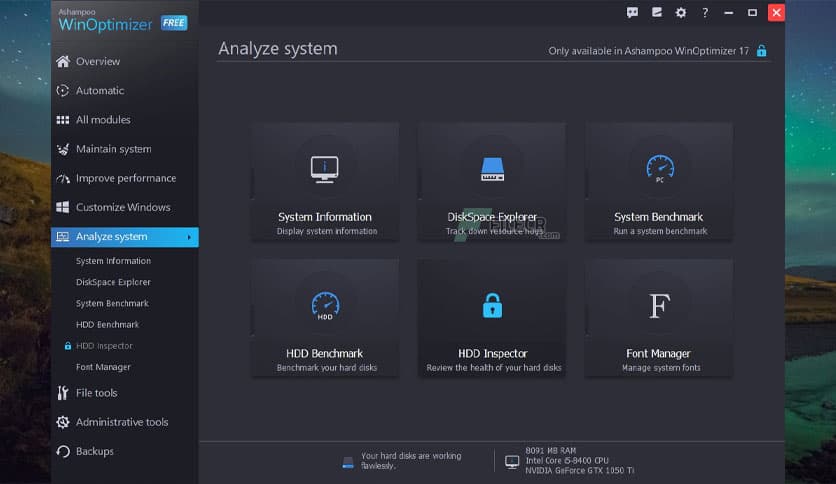This screenshot has width=836, height=484.
Task: Click the System Benchmark gauge icon
Action: [660, 169]
